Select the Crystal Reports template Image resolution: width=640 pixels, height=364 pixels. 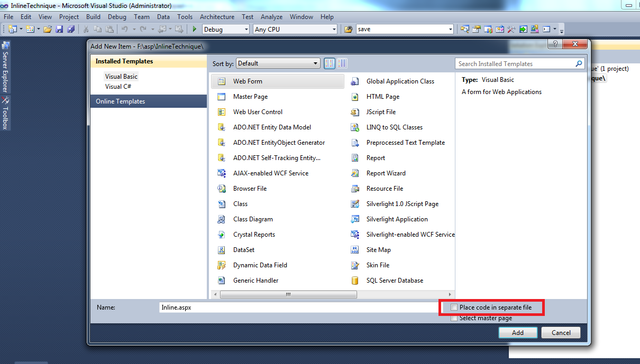278,235
